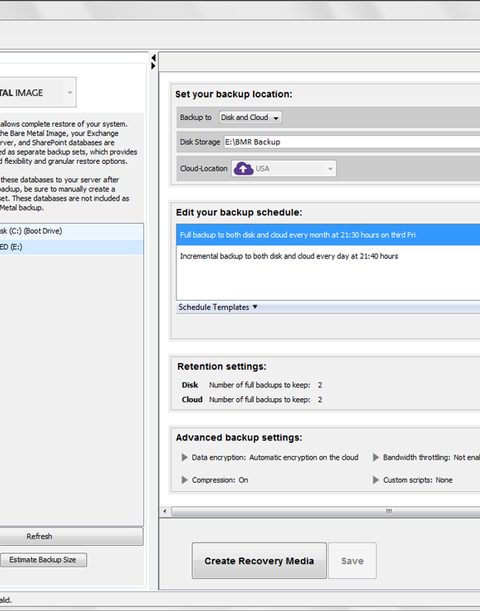Expand Compression settings triangle
This screenshot has width=480, height=611.
(185, 480)
